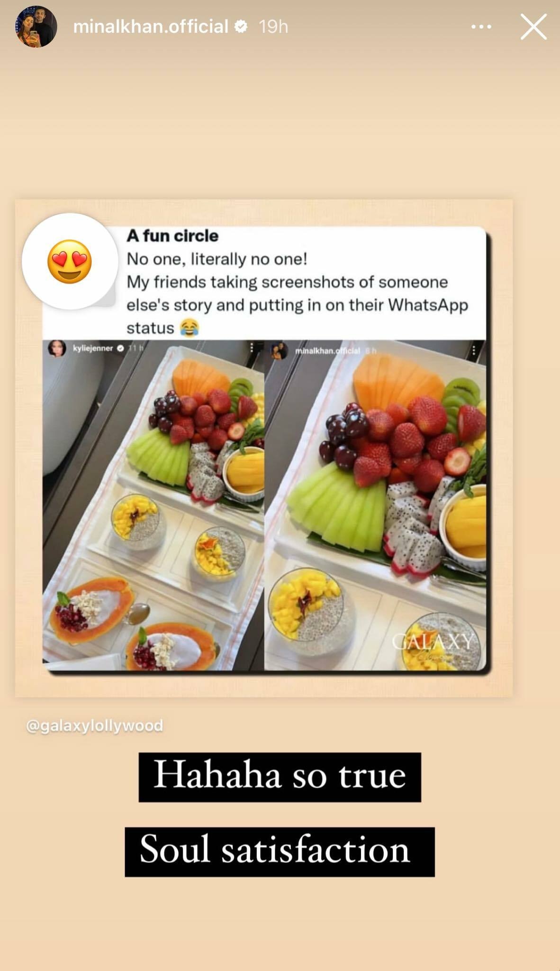Click the kyliejenner verified checkmark

(x=120, y=348)
